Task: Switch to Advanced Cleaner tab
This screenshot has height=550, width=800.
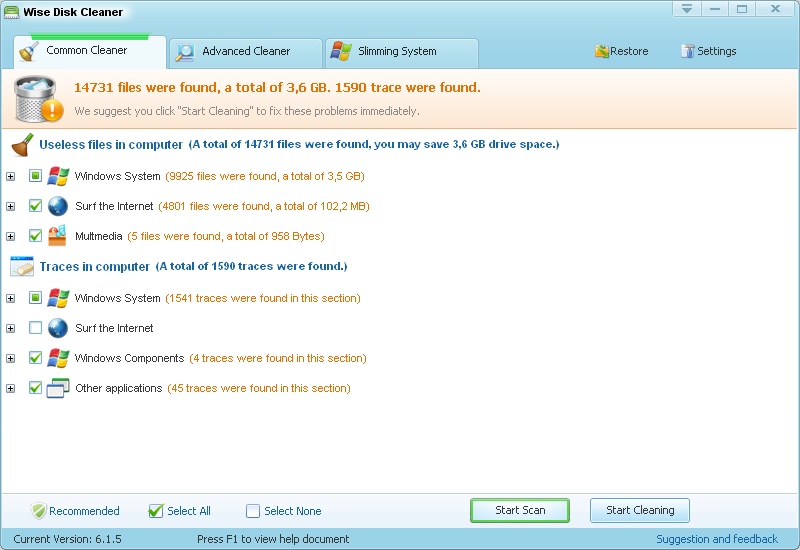Action: pos(246,52)
